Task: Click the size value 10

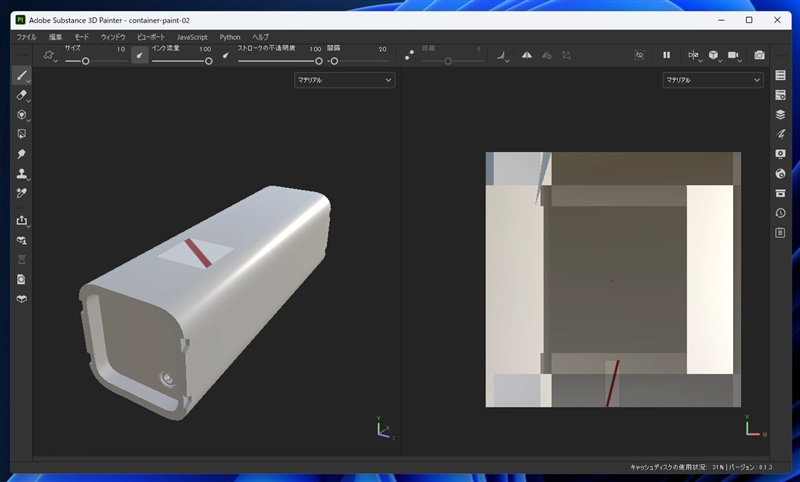Action: [x=121, y=49]
